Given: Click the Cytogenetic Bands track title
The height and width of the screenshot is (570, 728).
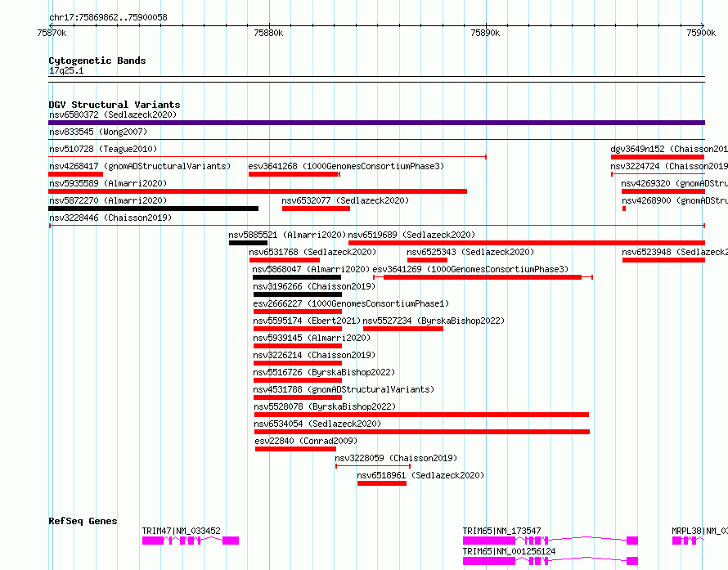Looking at the screenshot, I should 97,61.
